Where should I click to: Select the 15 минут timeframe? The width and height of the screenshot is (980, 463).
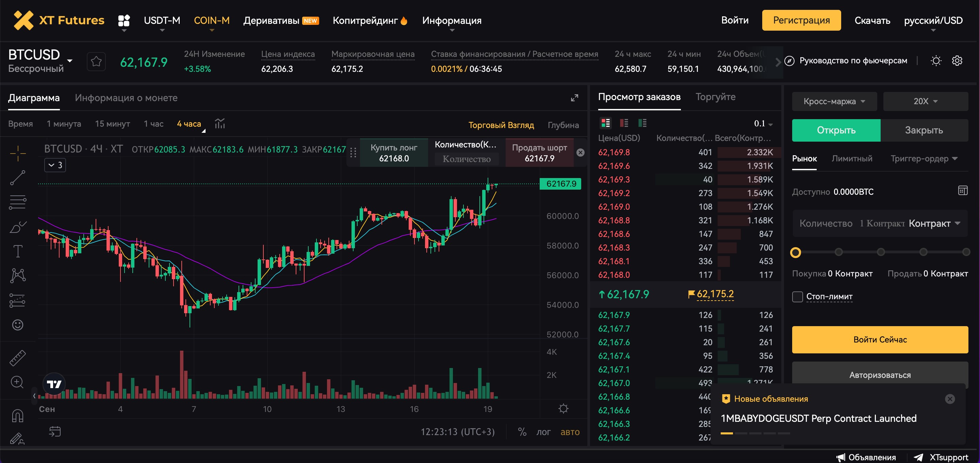pyautogui.click(x=113, y=124)
